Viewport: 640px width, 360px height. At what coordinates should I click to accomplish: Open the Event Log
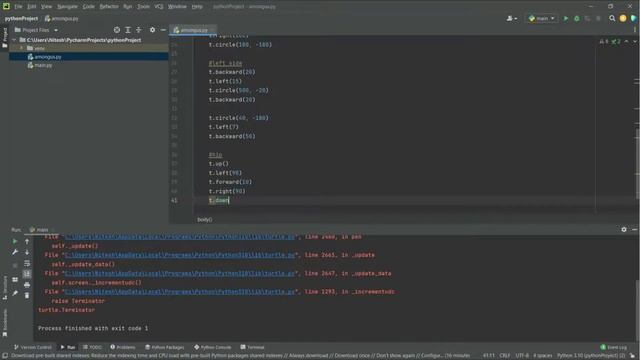(x=613, y=347)
